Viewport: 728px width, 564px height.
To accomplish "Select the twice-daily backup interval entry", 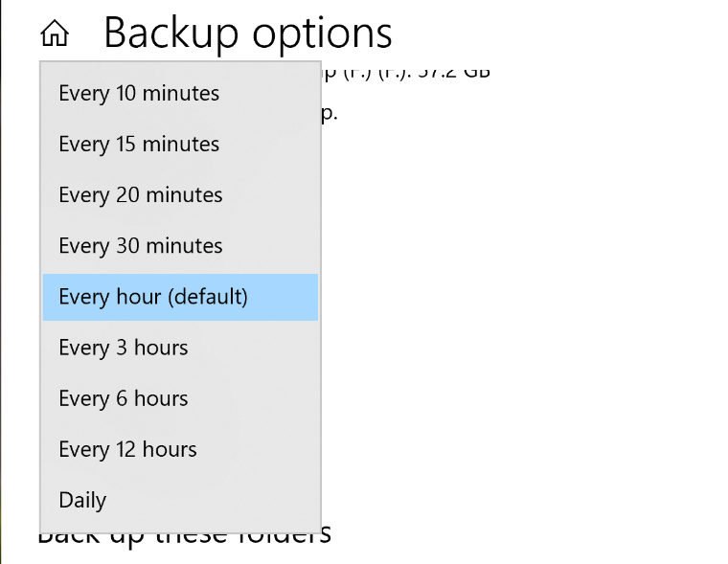I will point(127,449).
